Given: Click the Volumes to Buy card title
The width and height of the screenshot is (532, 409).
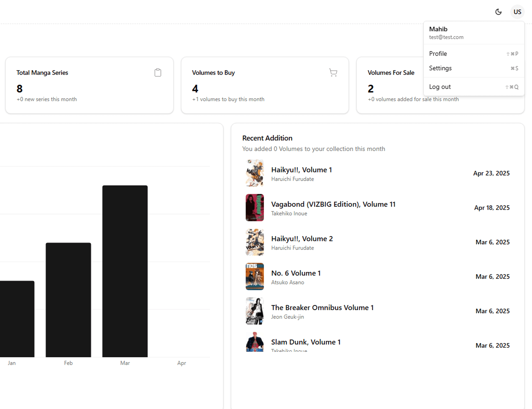Looking at the screenshot, I should pyautogui.click(x=213, y=73).
